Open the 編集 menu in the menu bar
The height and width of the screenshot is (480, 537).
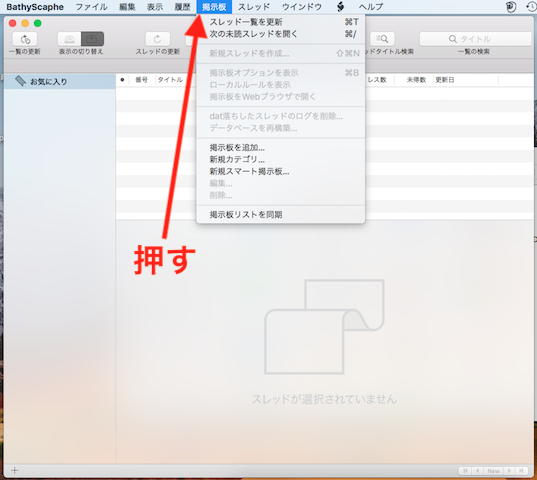pyautogui.click(x=127, y=7)
